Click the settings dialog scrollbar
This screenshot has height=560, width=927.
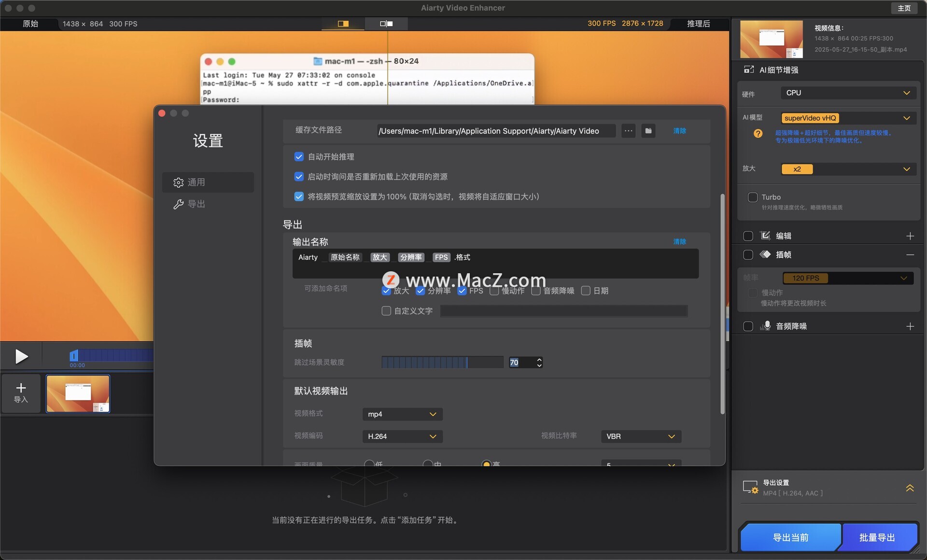pos(722,304)
